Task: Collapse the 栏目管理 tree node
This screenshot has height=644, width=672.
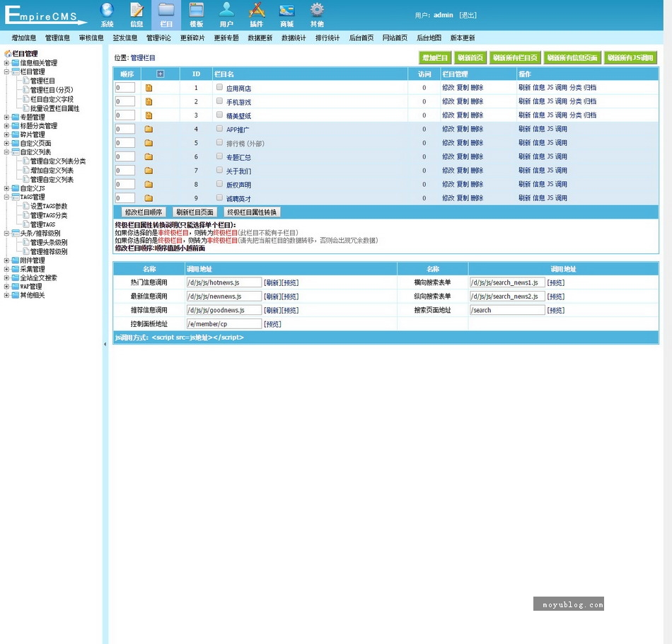Action: coord(6,71)
